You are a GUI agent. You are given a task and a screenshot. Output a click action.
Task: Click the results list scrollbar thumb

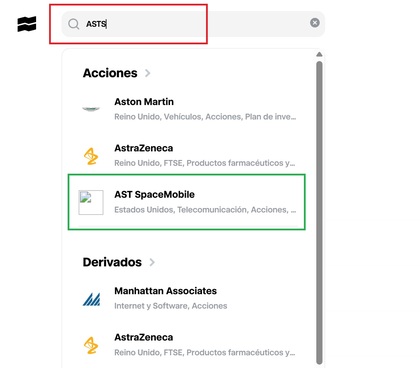(x=319, y=213)
